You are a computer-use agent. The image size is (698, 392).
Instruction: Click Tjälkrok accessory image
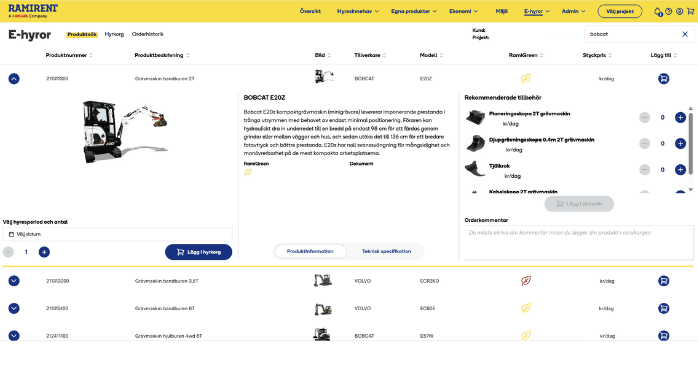475,169
